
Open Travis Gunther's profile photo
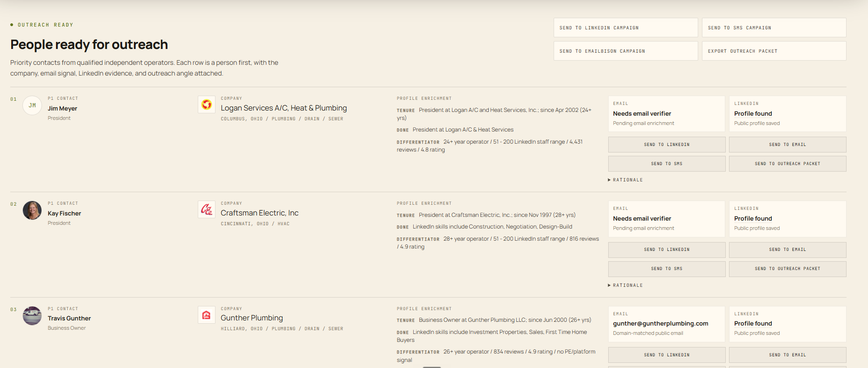click(32, 316)
